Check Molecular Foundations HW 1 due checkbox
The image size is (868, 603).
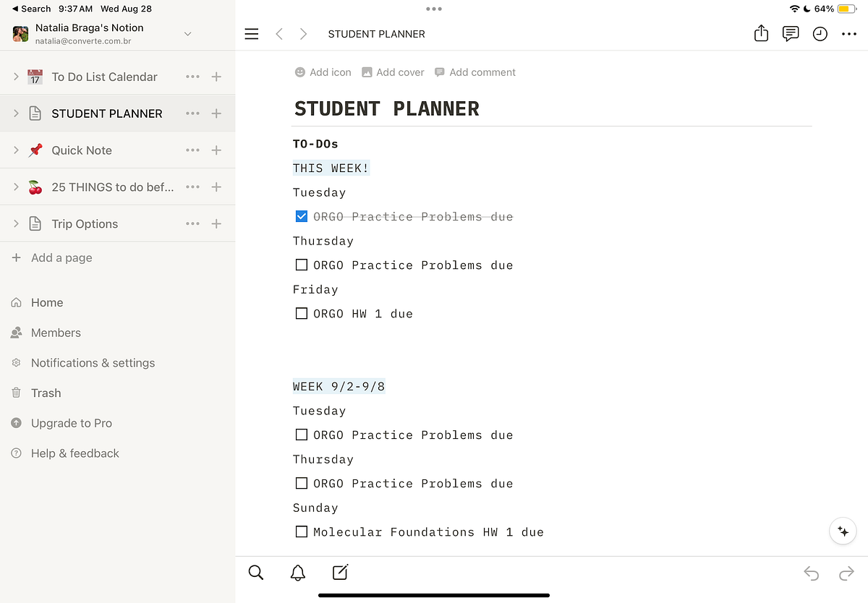pyautogui.click(x=302, y=532)
